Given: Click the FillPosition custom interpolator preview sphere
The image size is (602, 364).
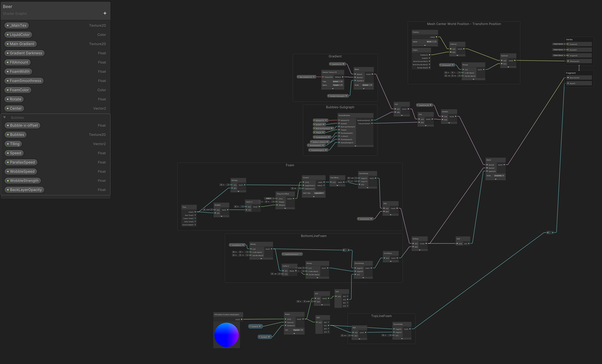Looking at the screenshot, I should [x=226, y=335].
